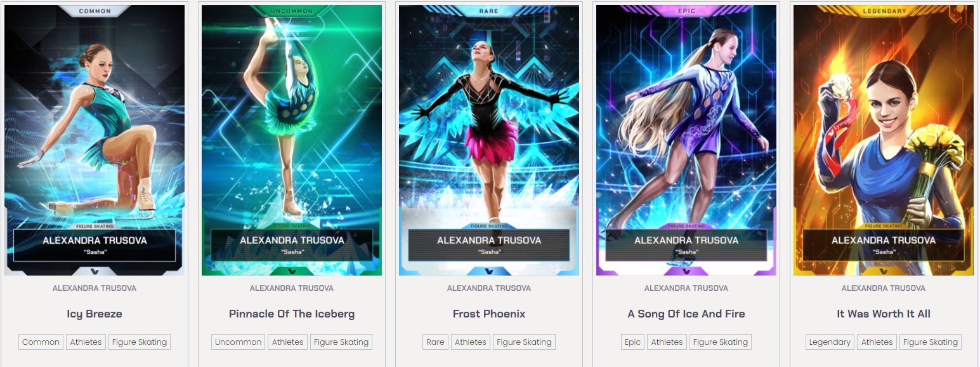Click the Frost Phoenix title link

pos(489,314)
